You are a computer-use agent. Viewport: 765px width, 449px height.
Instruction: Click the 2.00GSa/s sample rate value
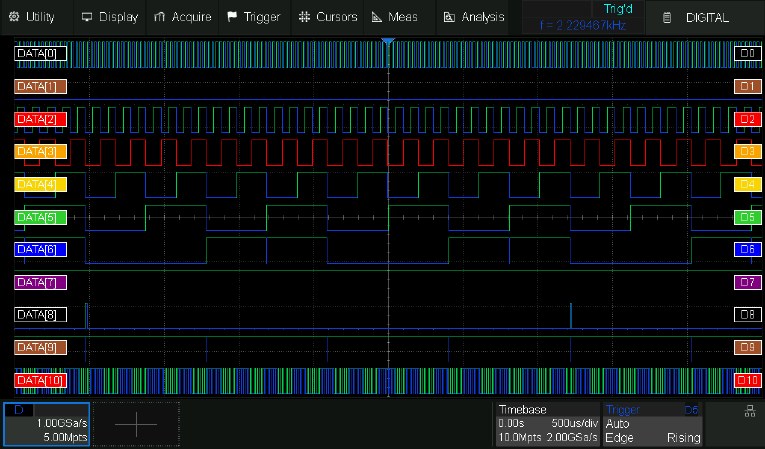[571, 437]
